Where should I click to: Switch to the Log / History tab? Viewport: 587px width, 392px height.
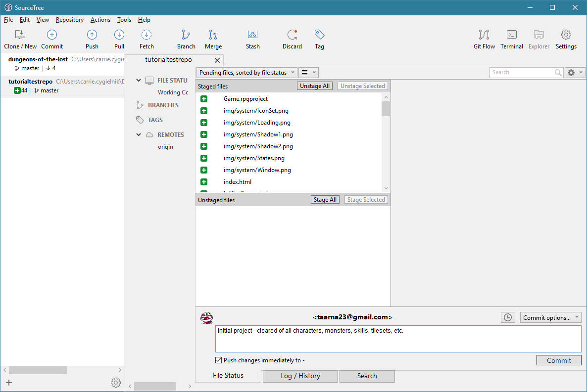[x=300, y=376]
